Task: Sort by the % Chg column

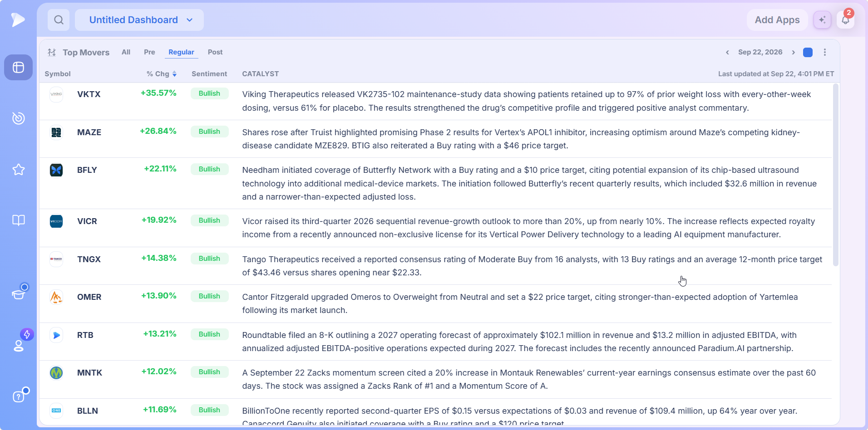Action: 162,74
